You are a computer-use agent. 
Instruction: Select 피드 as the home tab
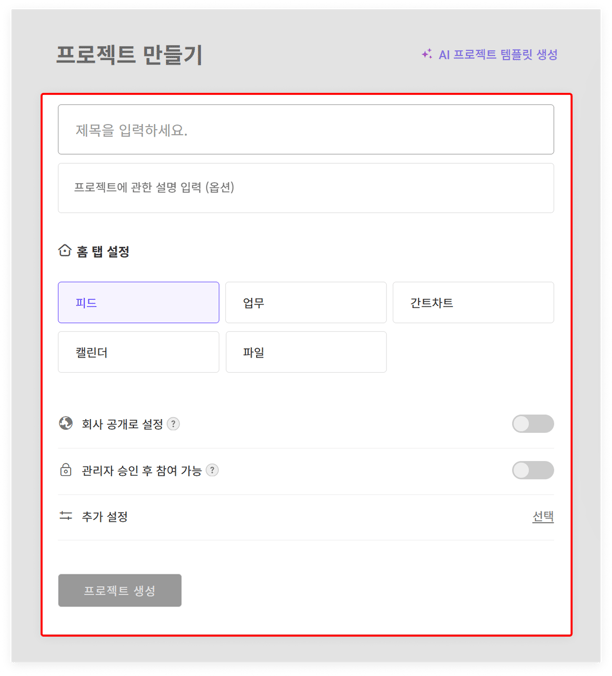click(x=138, y=303)
